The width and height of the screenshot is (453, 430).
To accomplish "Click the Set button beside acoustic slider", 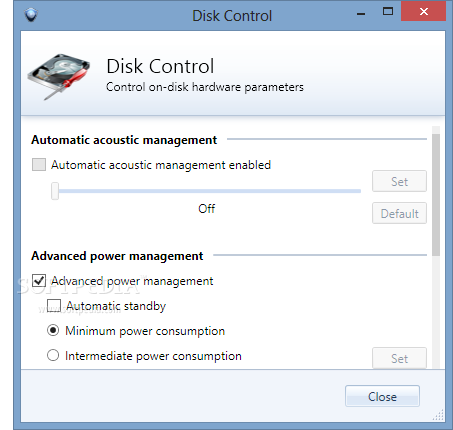I will 399,181.
